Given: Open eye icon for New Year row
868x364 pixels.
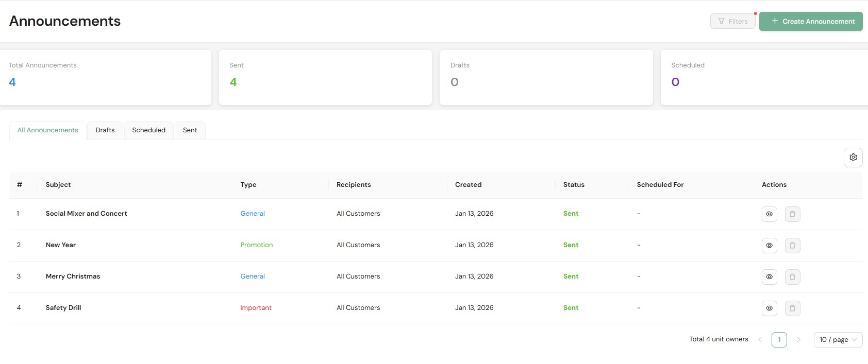Looking at the screenshot, I should pos(769,245).
